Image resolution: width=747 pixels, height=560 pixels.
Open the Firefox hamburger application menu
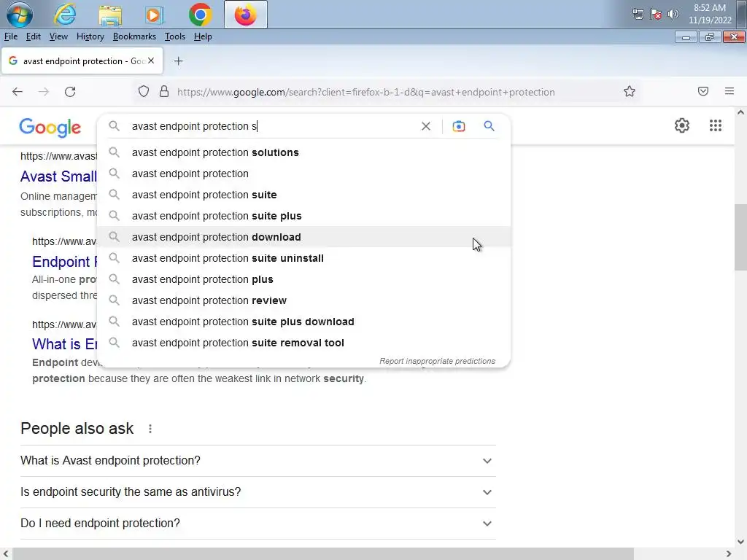click(x=729, y=91)
